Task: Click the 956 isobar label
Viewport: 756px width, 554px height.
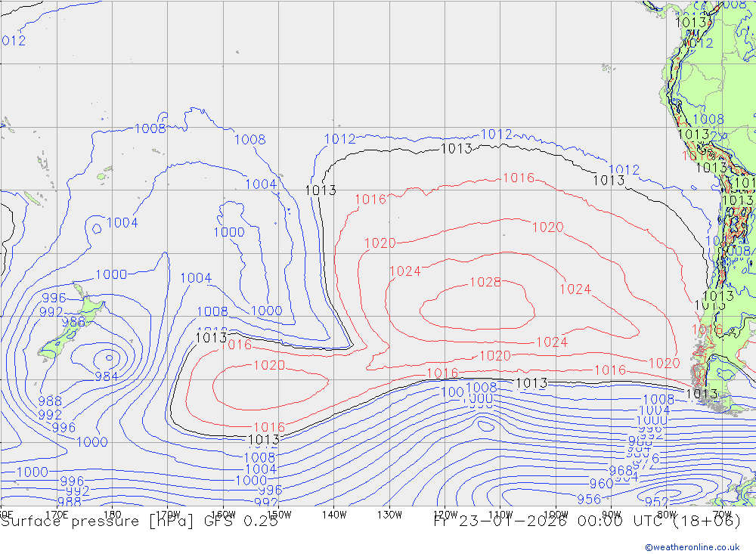Action: [589, 499]
